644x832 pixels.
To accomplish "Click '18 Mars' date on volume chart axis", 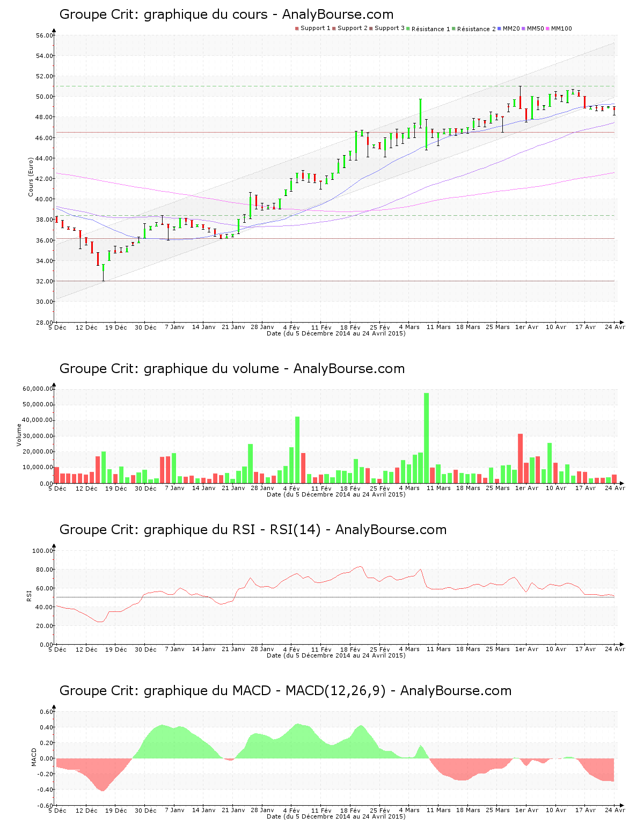I will click(468, 488).
